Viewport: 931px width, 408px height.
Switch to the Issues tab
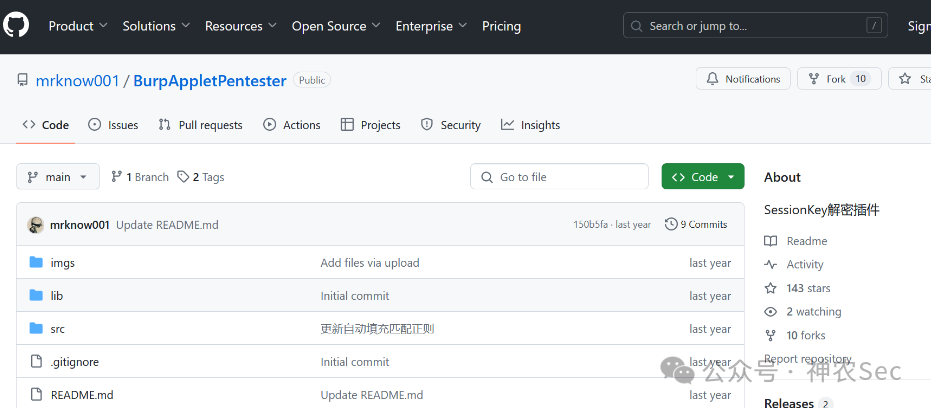113,125
